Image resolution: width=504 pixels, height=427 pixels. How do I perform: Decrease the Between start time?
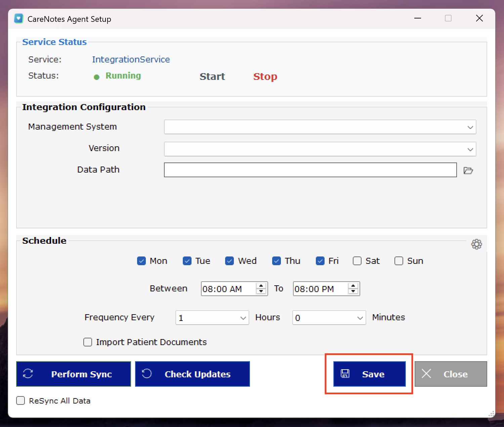coord(261,291)
